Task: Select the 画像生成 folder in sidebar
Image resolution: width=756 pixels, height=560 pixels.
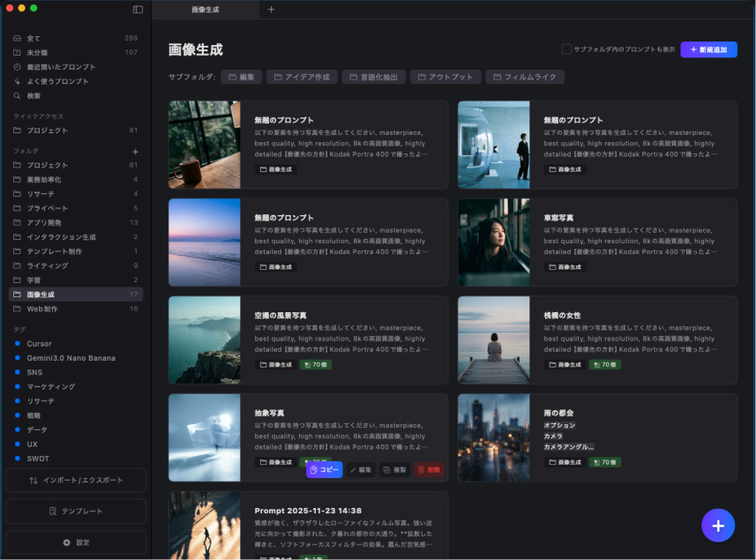Action: [x=76, y=295]
